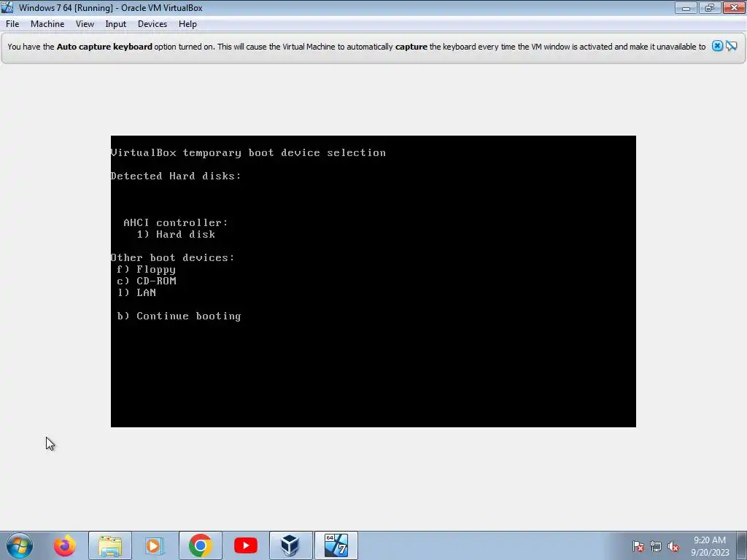Click 'VirtualBox temporary boot device selection' heading
The height and width of the screenshot is (560, 747).
point(248,153)
